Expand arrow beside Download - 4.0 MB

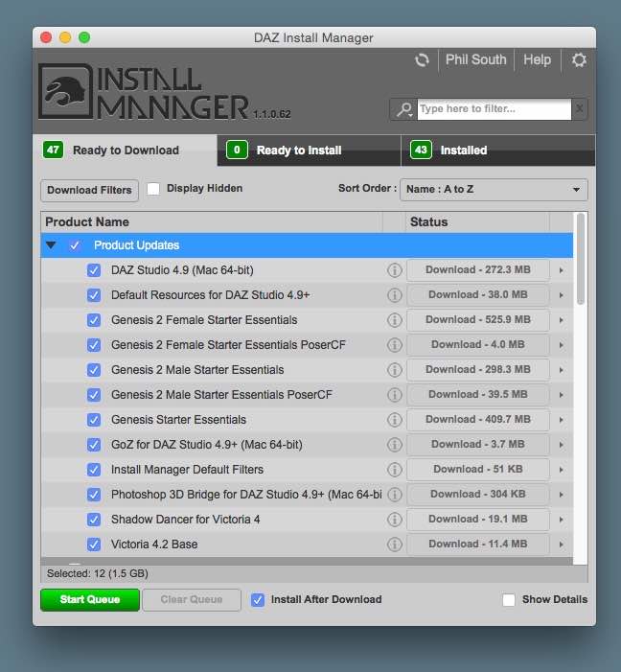(561, 345)
